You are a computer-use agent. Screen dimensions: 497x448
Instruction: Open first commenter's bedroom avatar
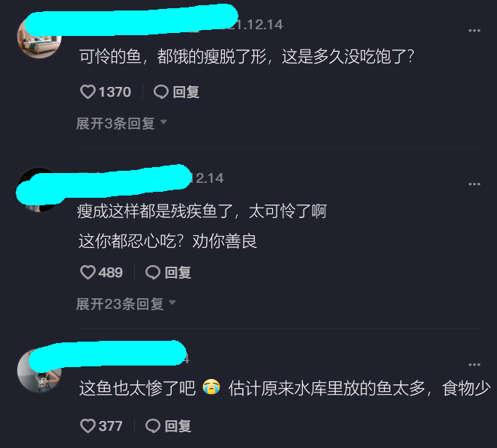point(39,37)
